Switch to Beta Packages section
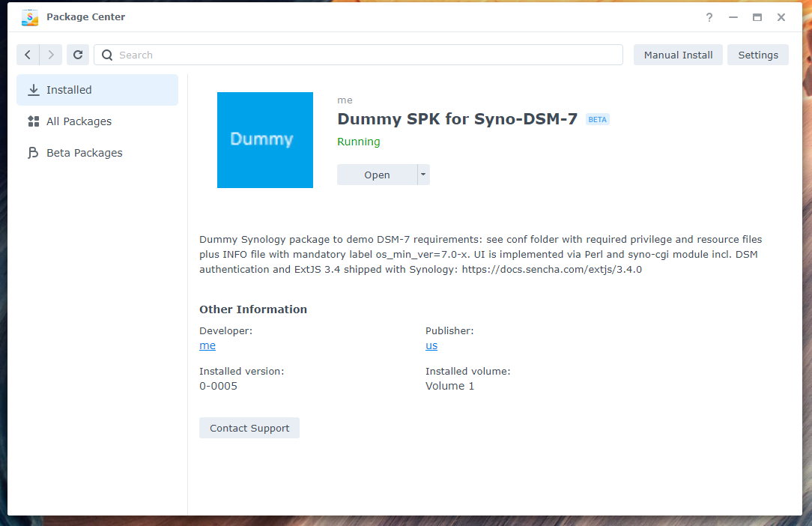Screen dimensions: 812x526 tap(97, 153)
